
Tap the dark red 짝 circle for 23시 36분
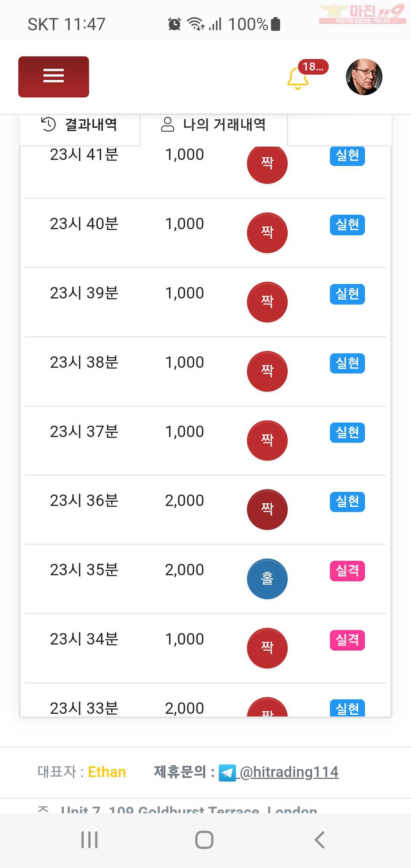pos(267,509)
